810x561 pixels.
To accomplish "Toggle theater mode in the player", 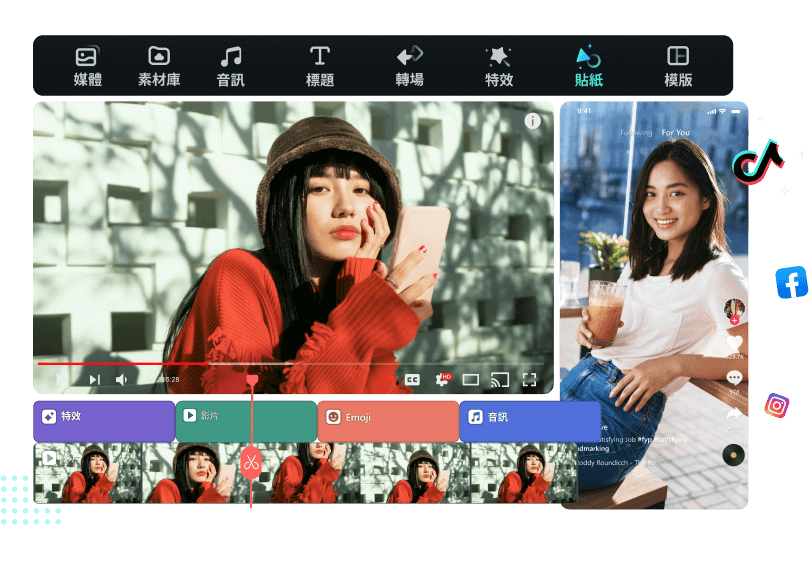I will coord(471,380).
